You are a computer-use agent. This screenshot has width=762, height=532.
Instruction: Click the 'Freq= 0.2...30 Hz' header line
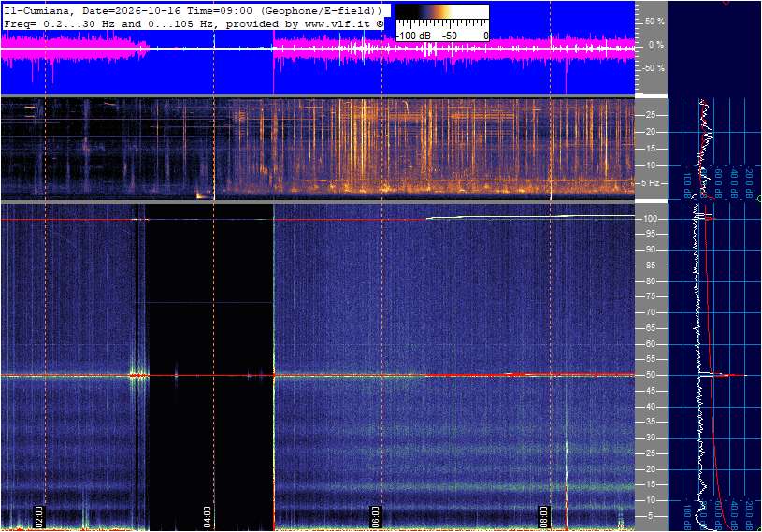coord(193,23)
